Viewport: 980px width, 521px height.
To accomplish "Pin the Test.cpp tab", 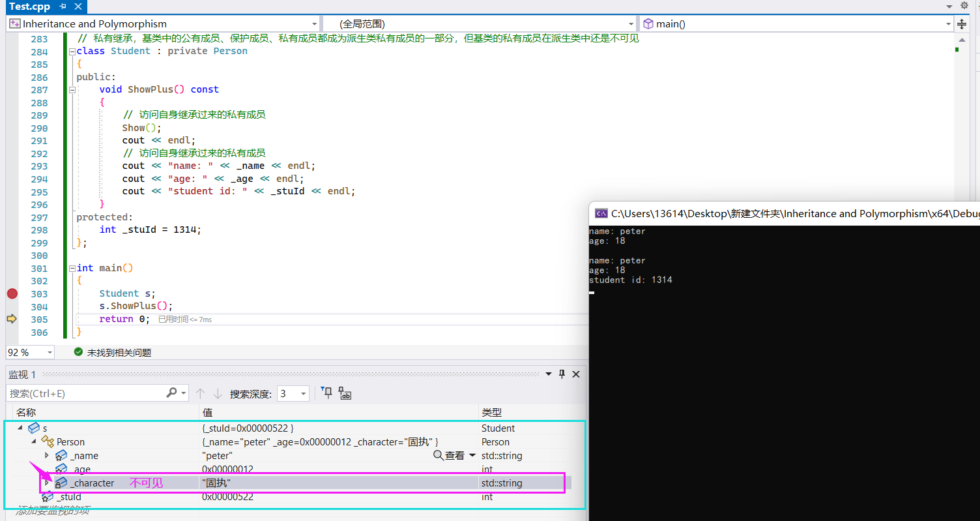I will 63,6.
